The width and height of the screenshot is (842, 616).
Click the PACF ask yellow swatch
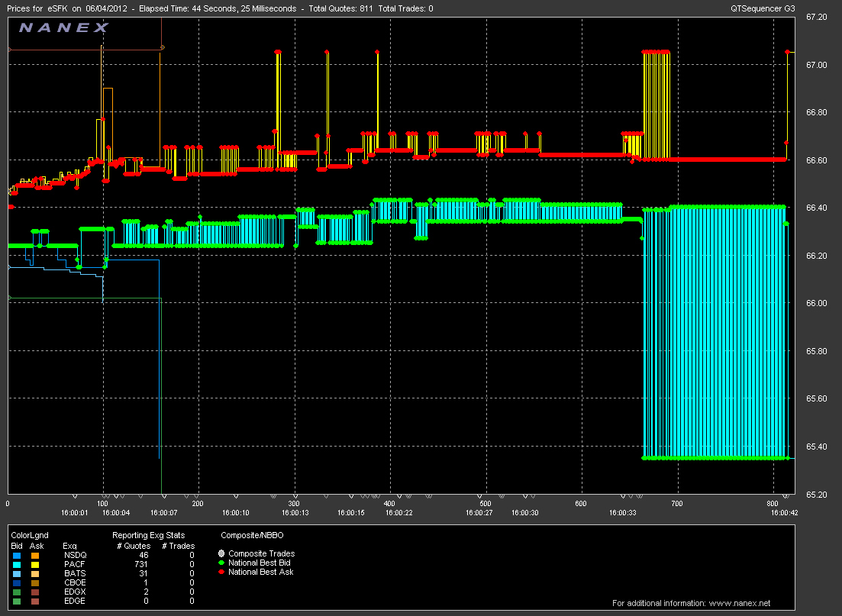point(35,564)
